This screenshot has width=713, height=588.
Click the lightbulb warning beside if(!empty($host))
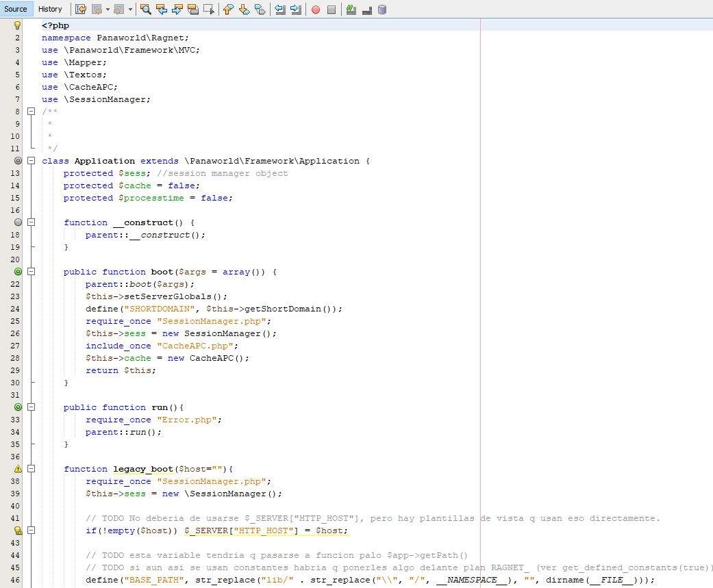tap(18, 531)
